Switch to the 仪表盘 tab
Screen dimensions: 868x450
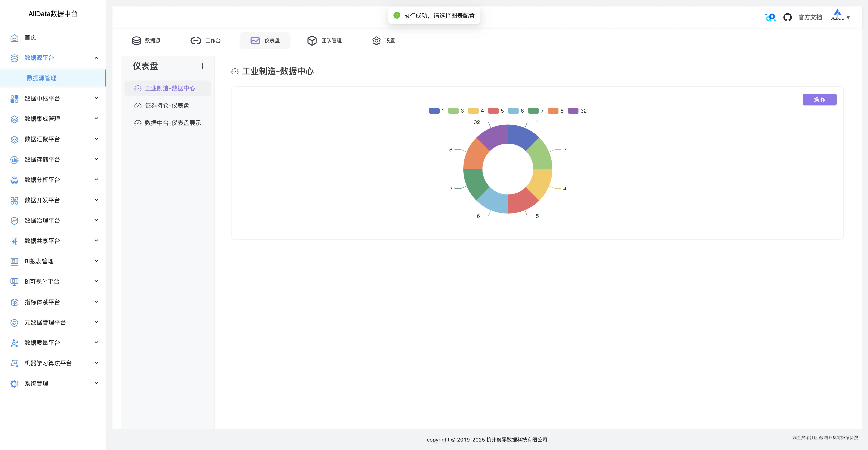tap(265, 40)
